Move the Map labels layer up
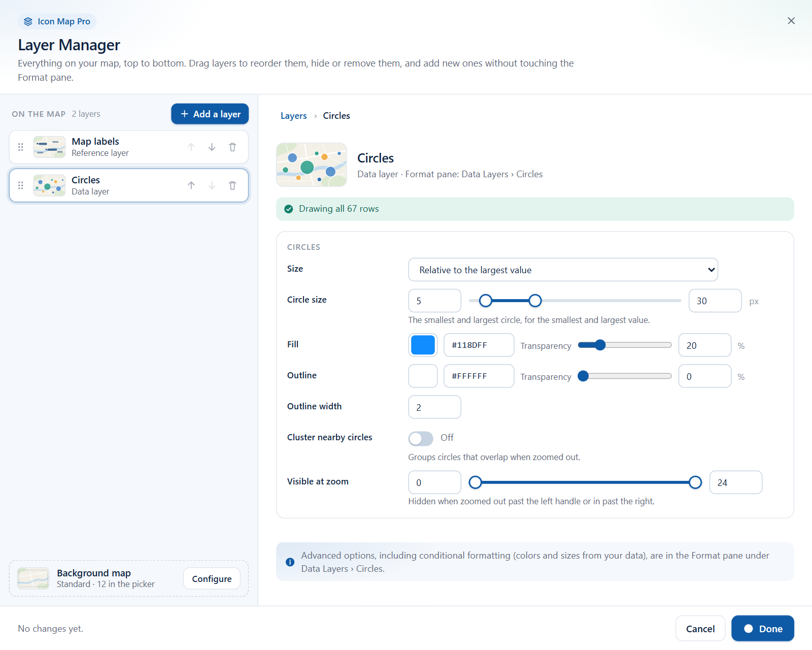Screen dimensions: 812x650 coord(191,147)
